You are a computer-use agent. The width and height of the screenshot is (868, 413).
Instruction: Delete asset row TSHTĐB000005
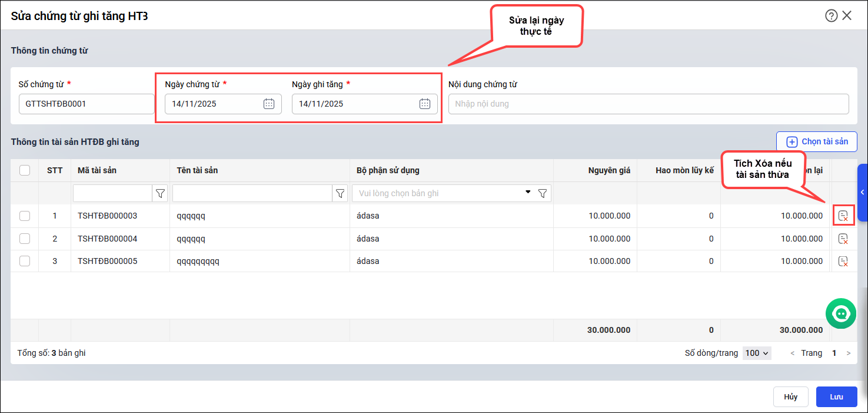843,261
